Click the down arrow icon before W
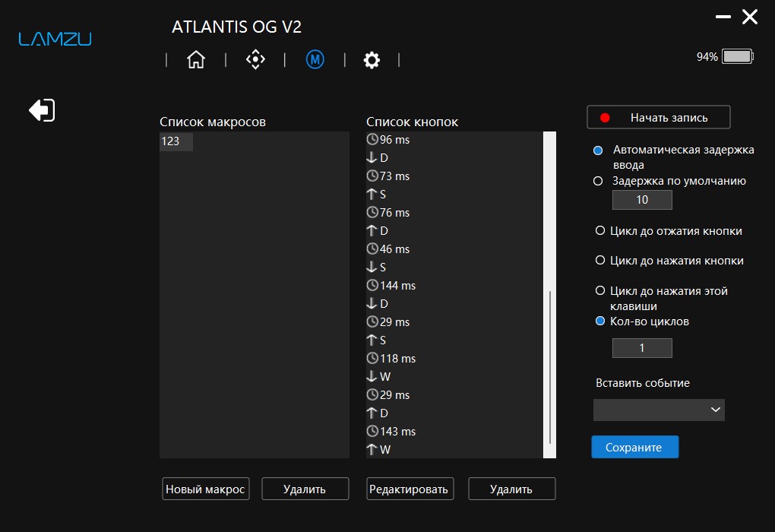 coord(372,376)
